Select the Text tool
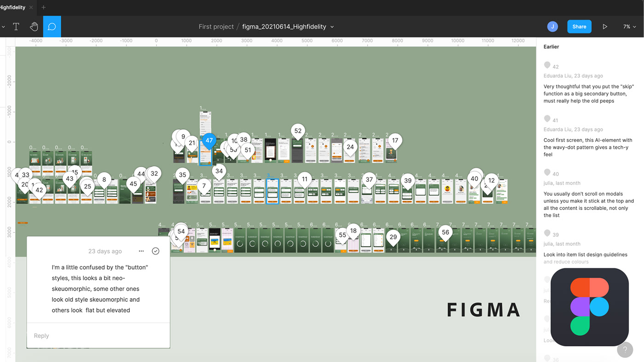 [16, 27]
